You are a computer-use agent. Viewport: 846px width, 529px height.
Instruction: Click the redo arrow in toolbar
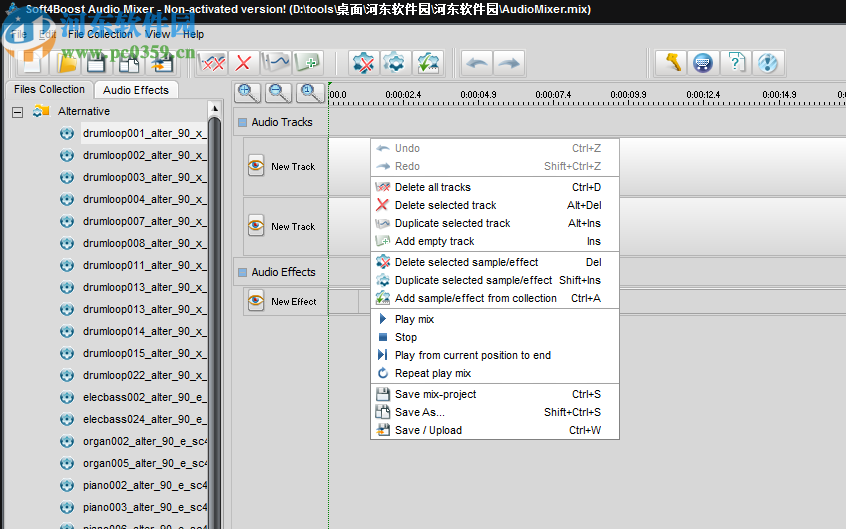pyautogui.click(x=508, y=63)
